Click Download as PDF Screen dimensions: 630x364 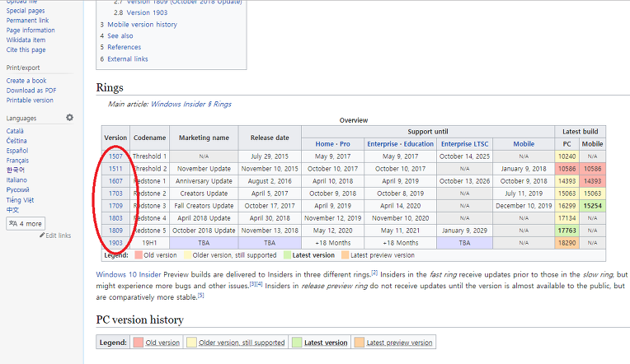coord(31,91)
